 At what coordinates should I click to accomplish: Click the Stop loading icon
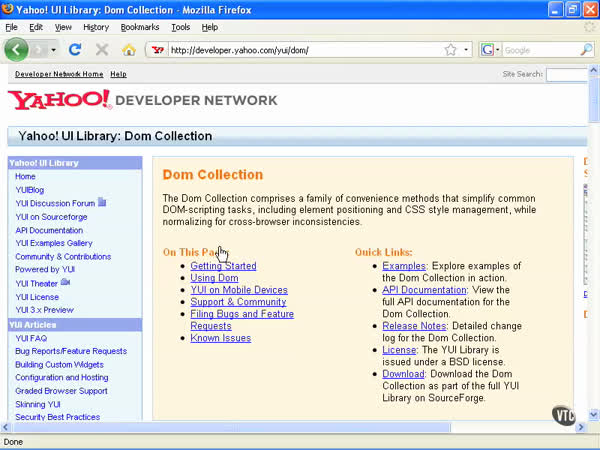pos(102,49)
